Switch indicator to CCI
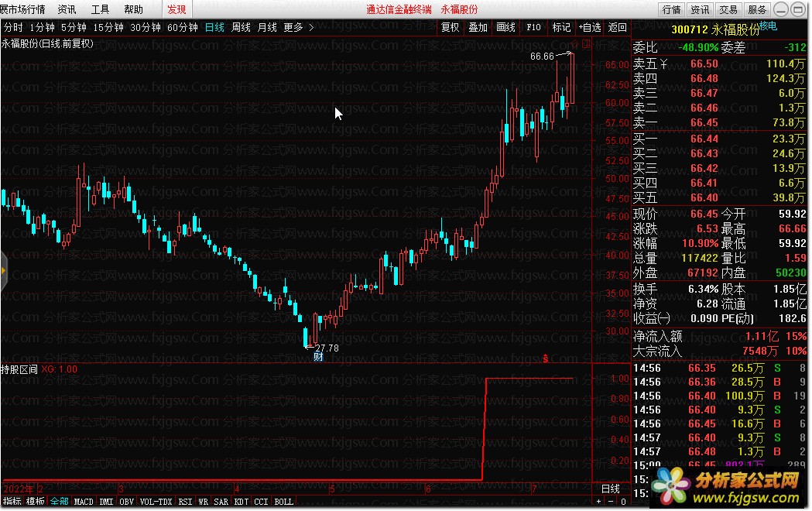The image size is (812, 511). (261, 501)
